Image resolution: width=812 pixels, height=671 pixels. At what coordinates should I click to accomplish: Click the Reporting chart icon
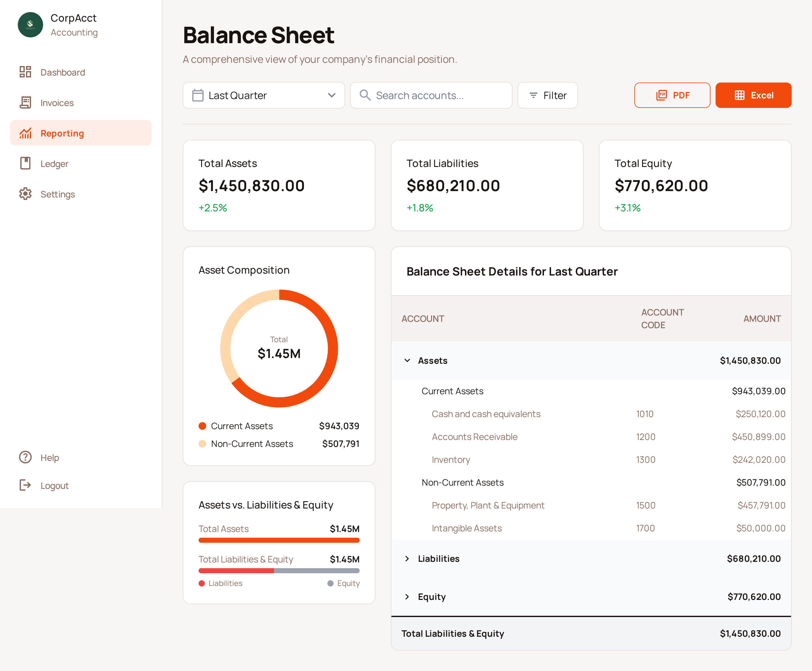(25, 133)
